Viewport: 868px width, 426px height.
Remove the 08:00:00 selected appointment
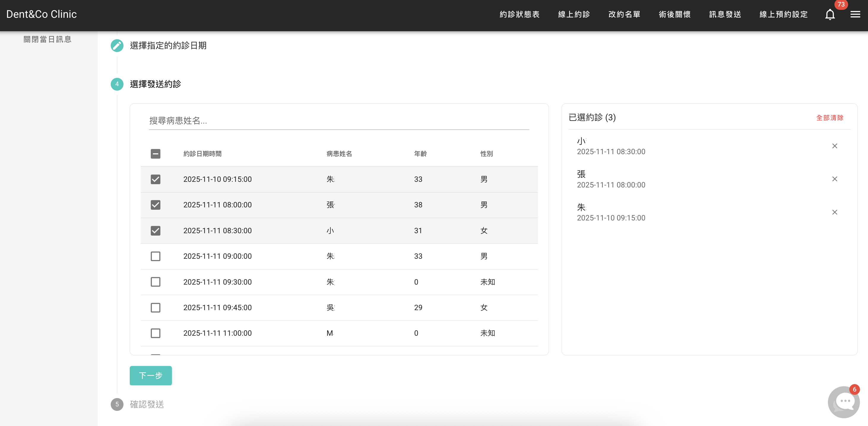coord(834,179)
